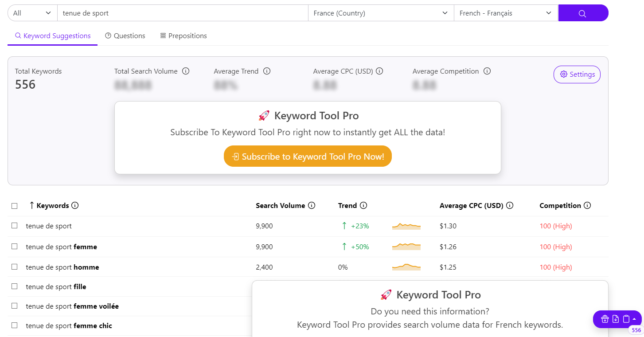Screen dimensions: 644x337
Task: Open info icon beside Average Competition summary
Action: coord(487,71)
